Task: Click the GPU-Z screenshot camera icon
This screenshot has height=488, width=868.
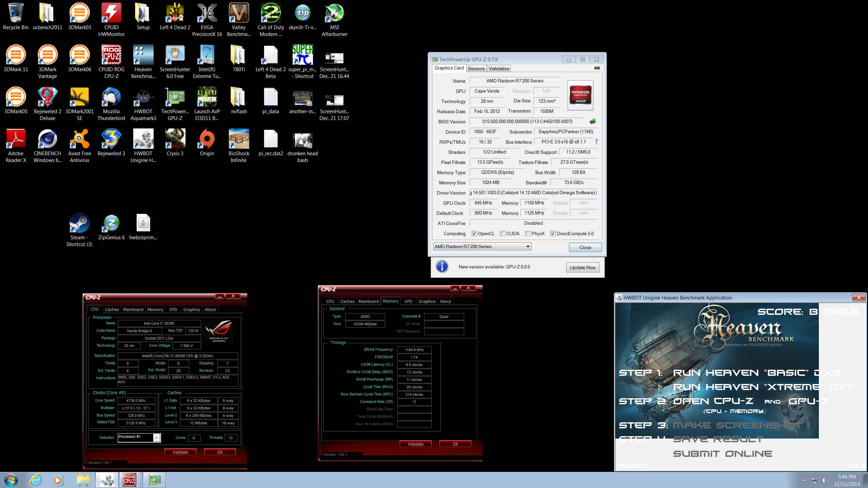Action: click(x=597, y=68)
